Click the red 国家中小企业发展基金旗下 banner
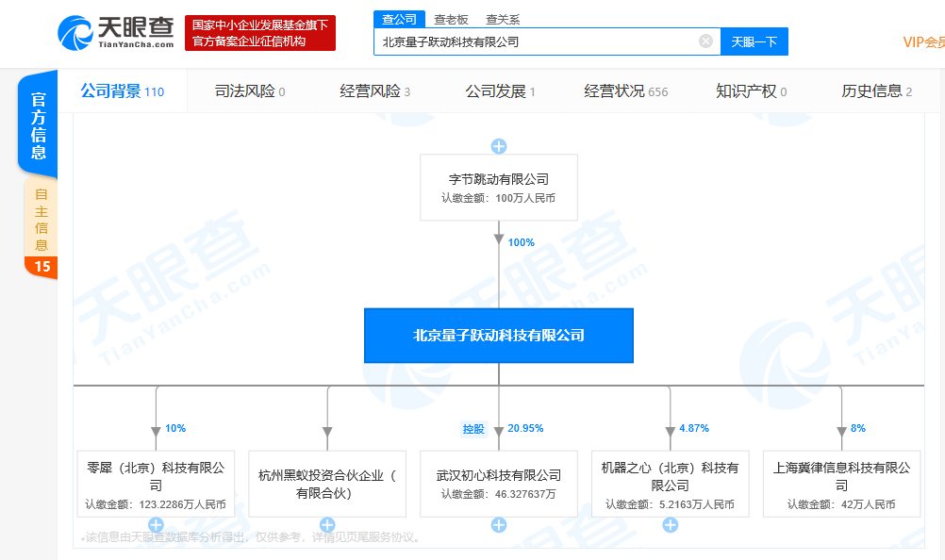Image resolution: width=945 pixels, height=560 pixels. click(260, 33)
